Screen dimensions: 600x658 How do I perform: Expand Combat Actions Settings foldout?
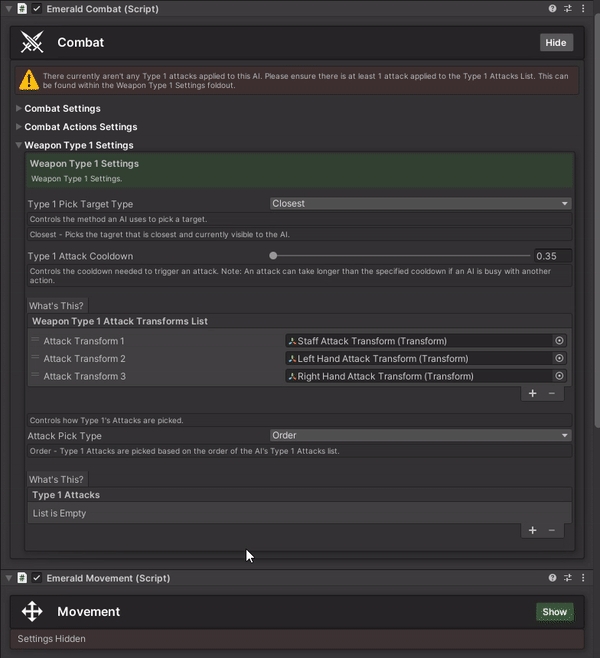pos(19,127)
